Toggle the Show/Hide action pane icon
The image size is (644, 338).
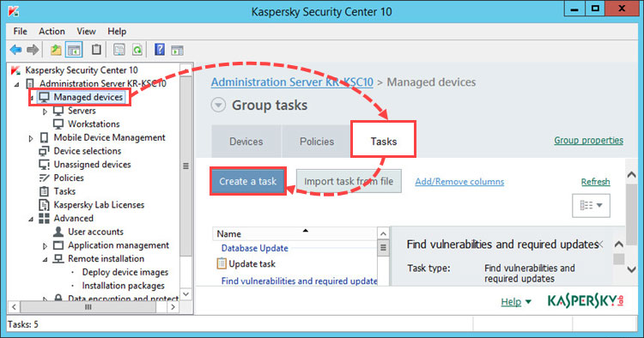(178, 51)
